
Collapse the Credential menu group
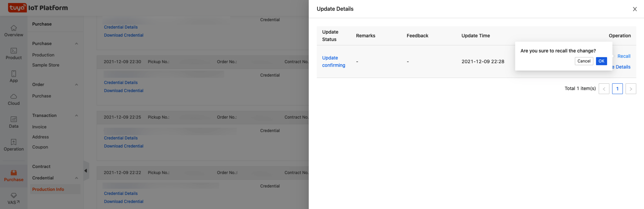click(77, 178)
